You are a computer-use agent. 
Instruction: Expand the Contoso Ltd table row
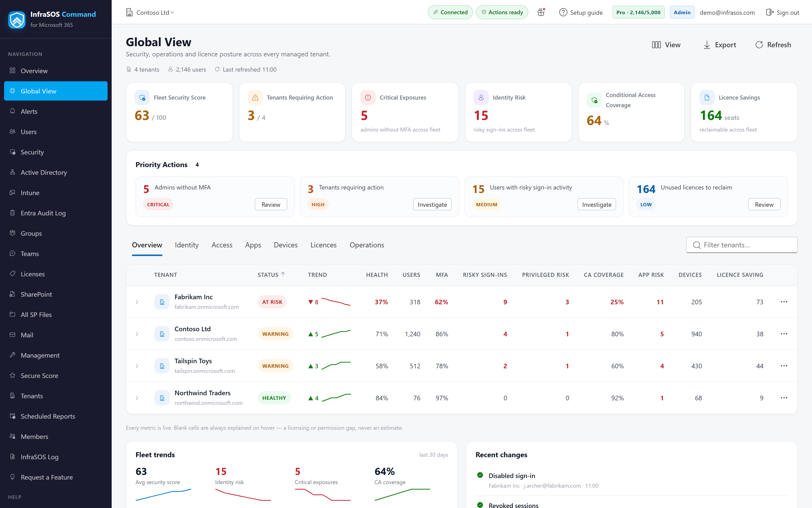(x=137, y=334)
